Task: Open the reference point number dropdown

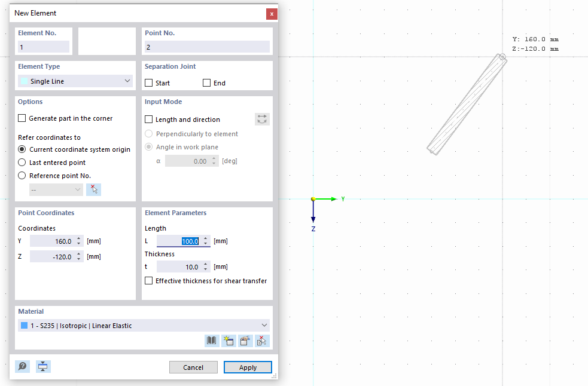Action: tap(56, 189)
